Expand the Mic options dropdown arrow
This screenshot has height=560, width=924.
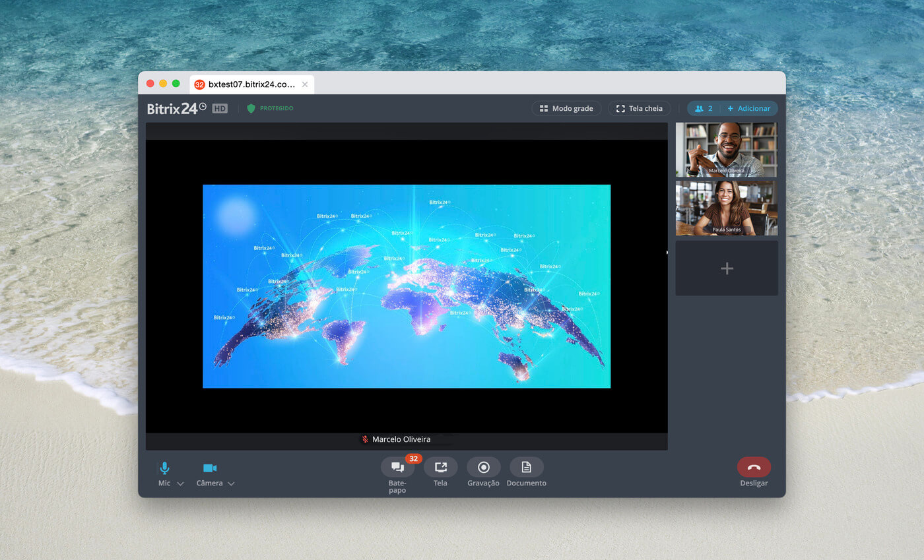[x=180, y=484]
